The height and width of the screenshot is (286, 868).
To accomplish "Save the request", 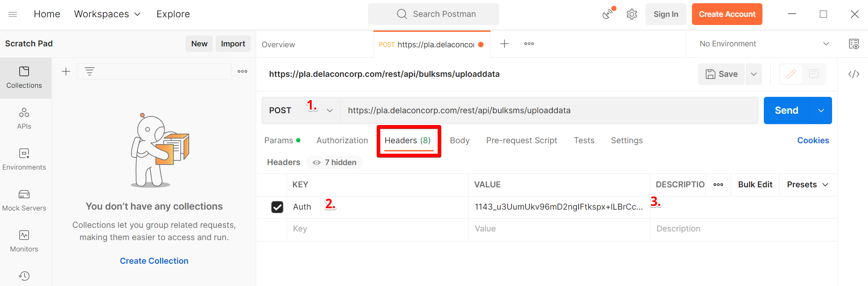I will [x=722, y=74].
